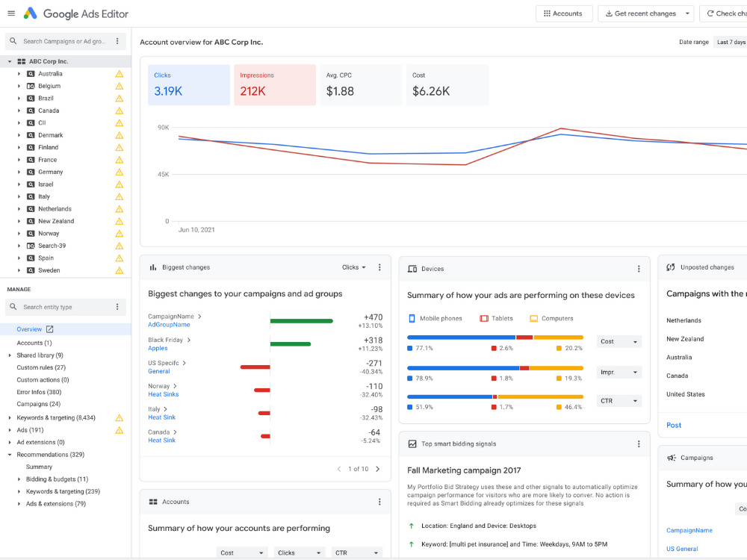747x560 pixels.
Task: Select Custom rules (27)
Action: click(x=41, y=367)
